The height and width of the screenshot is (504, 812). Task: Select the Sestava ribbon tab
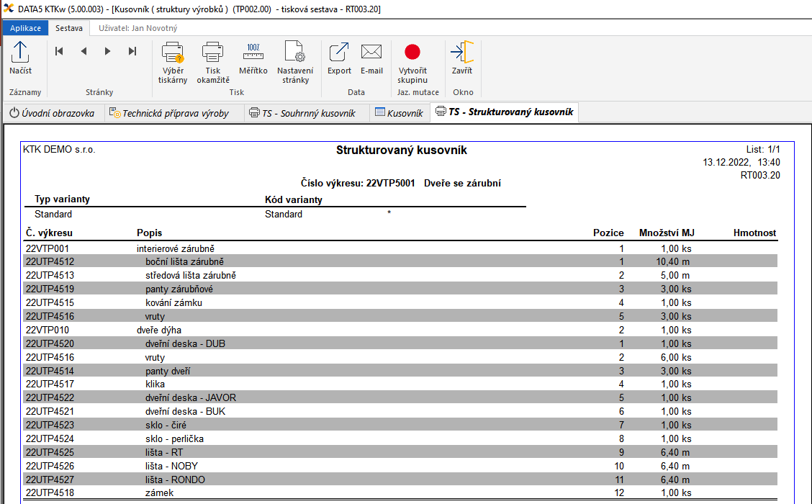pos(69,28)
